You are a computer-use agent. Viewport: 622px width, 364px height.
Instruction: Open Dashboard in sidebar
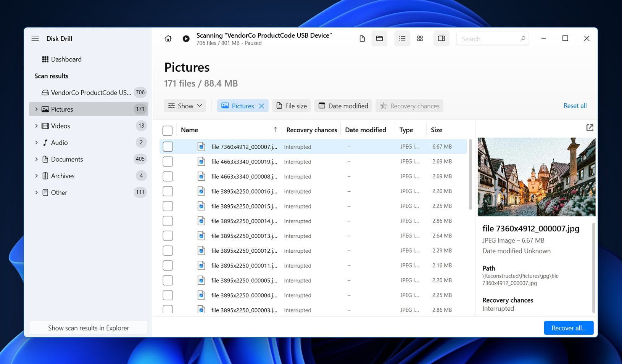coord(66,59)
